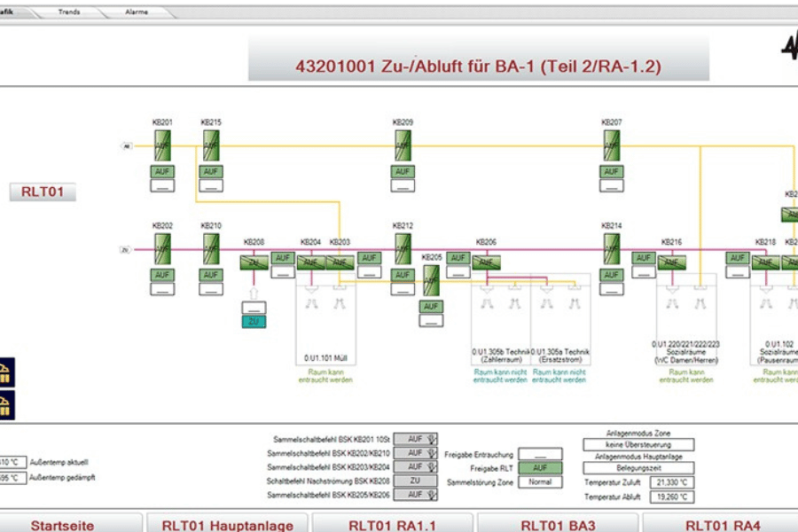This screenshot has height=532, width=798.
Task: Open the RLT01 RA4 page
Action: tap(723, 524)
